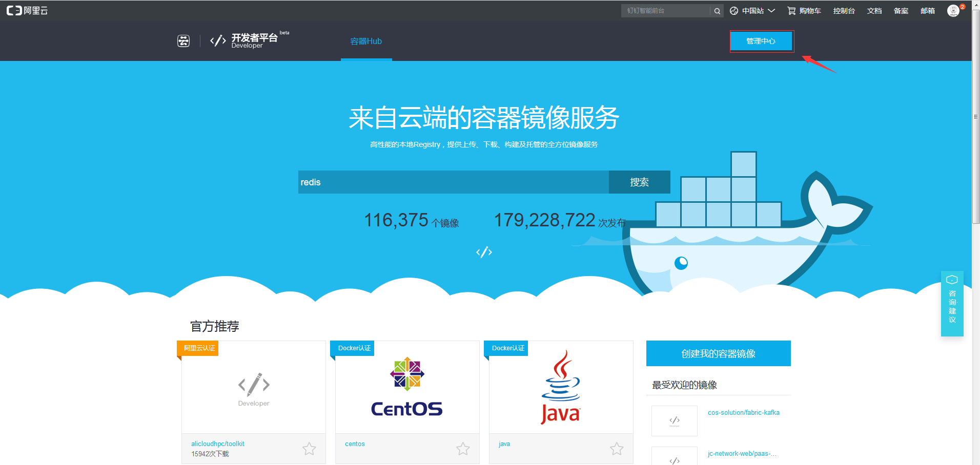This screenshot has width=980, height=465.
Task: Click the search magnifier icon in top bar
Action: (x=717, y=11)
